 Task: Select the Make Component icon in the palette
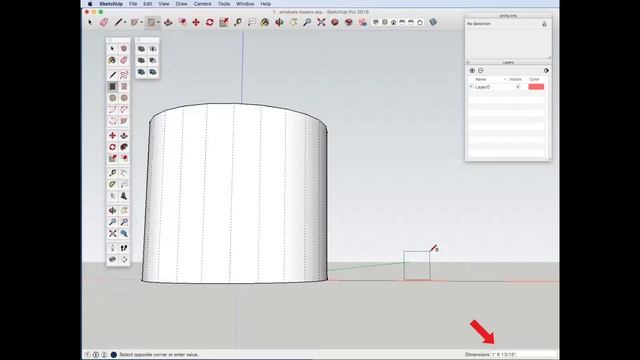click(124, 49)
